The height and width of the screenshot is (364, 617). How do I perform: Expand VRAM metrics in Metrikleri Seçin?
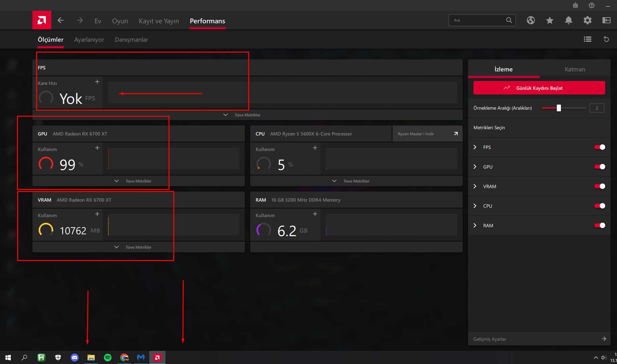click(x=475, y=186)
